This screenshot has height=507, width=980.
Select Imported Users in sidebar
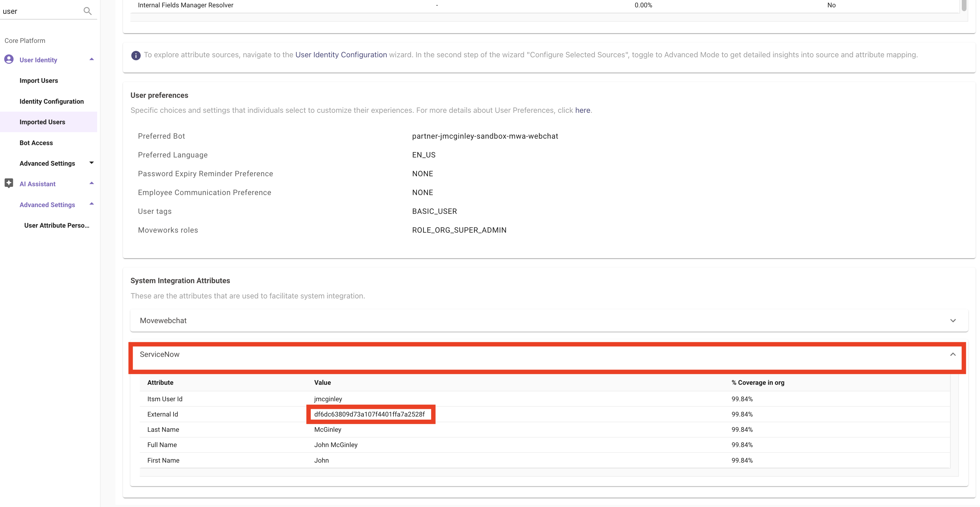coord(42,122)
